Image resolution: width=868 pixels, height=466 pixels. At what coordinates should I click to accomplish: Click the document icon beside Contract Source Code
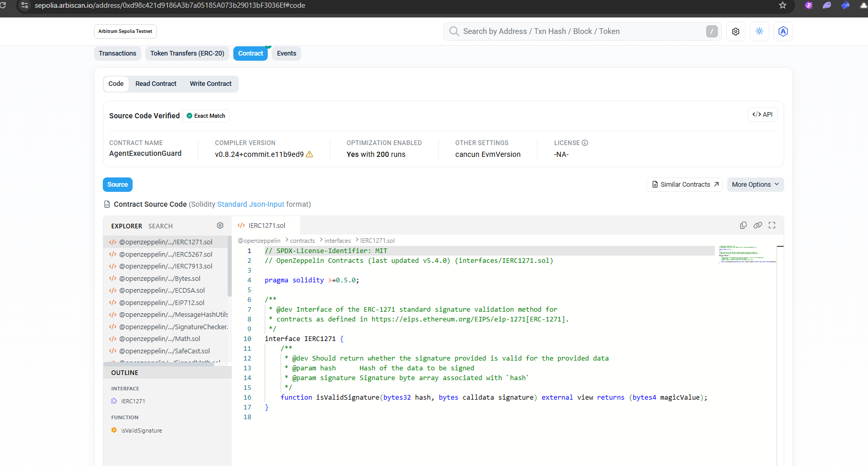tap(107, 204)
